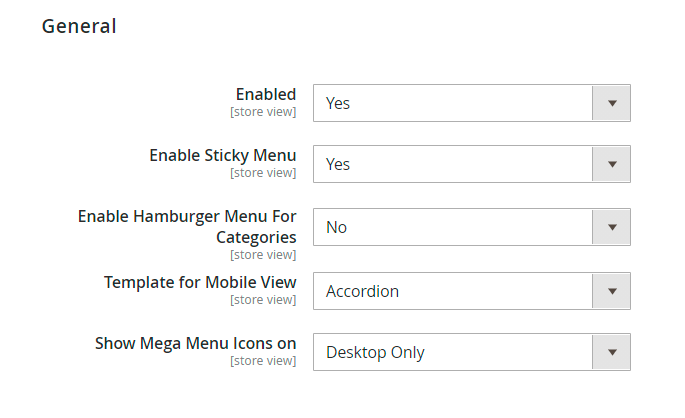685x418 pixels.
Task: Click the General section heading
Action: point(79,27)
